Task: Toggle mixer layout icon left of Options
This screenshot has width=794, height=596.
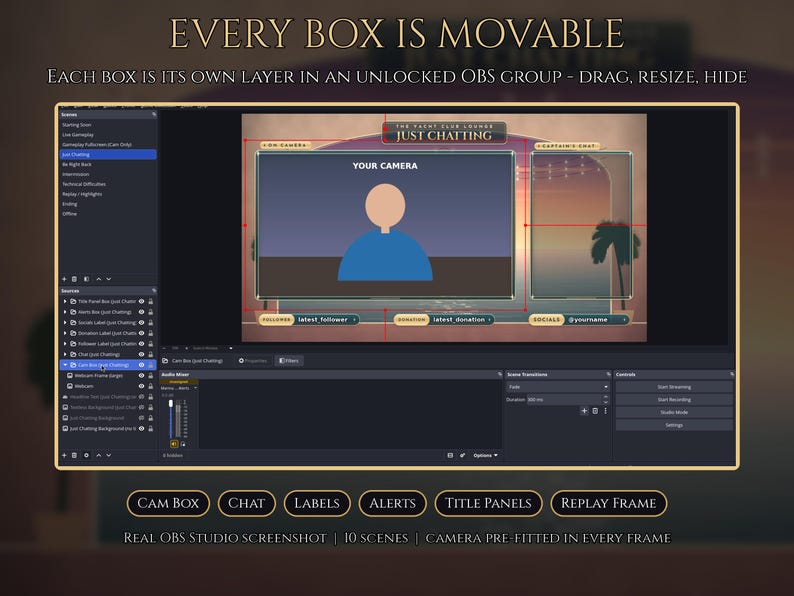Action: pyautogui.click(x=450, y=455)
